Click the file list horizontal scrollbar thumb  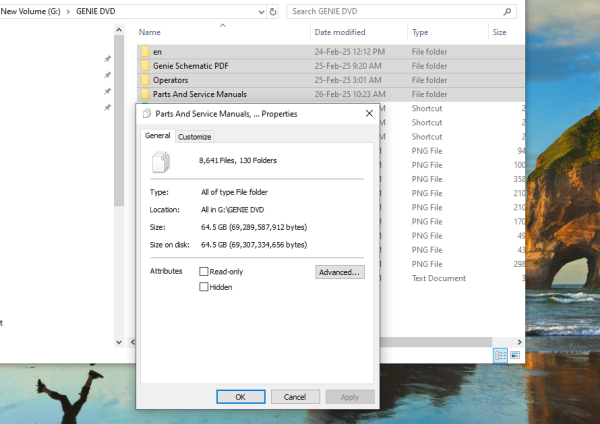point(436,342)
